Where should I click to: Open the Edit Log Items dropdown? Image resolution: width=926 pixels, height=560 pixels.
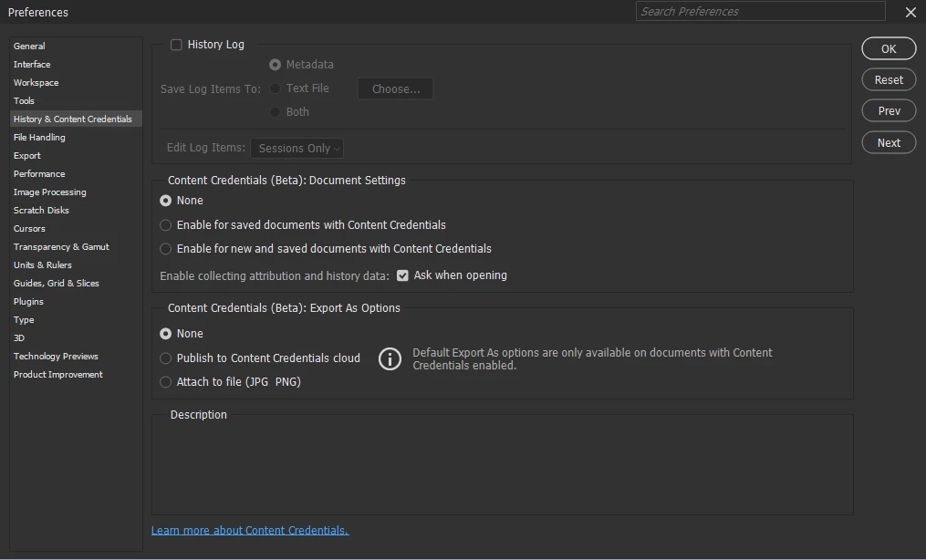coord(298,149)
